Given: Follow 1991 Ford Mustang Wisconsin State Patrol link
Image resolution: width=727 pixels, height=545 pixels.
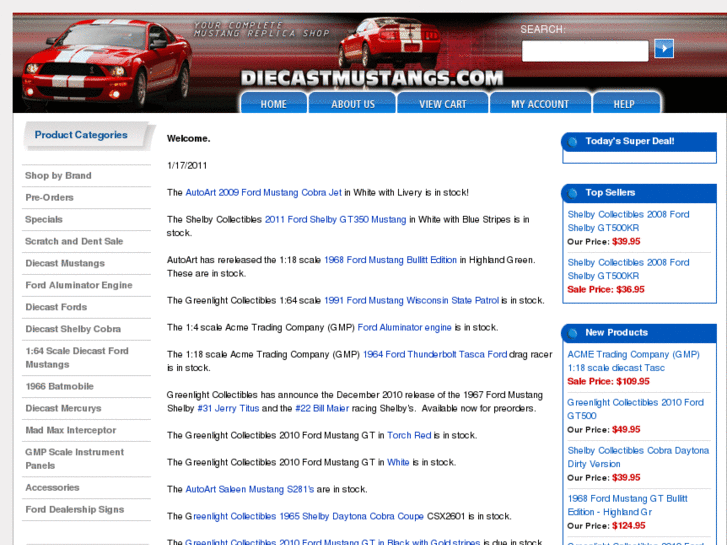Looking at the screenshot, I should [411, 301].
